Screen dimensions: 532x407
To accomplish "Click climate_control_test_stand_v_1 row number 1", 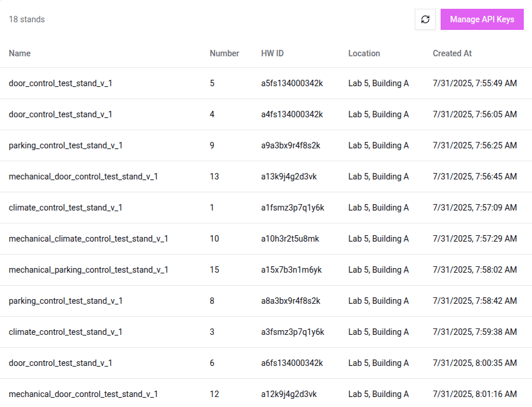I will click(x=66, y=208).
